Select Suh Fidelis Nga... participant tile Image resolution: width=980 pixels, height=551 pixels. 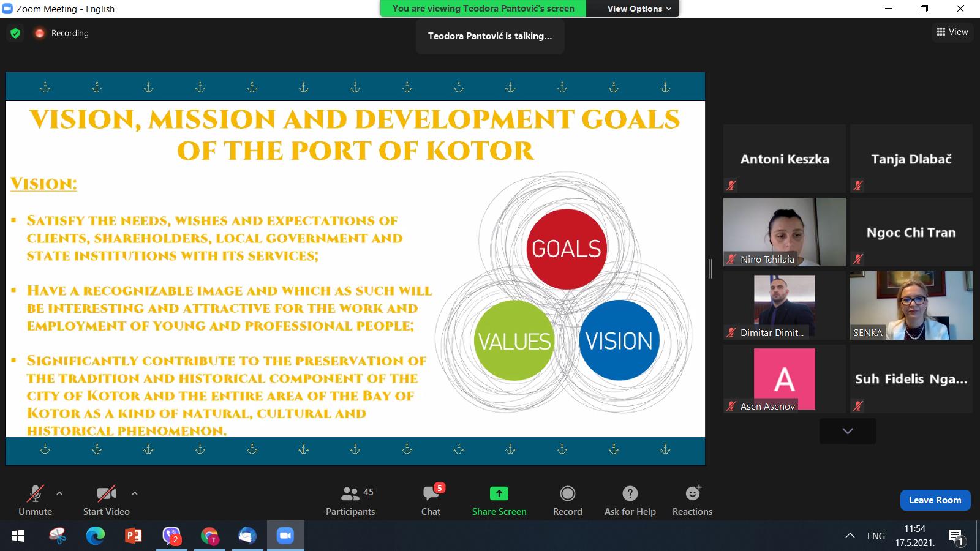911,379
